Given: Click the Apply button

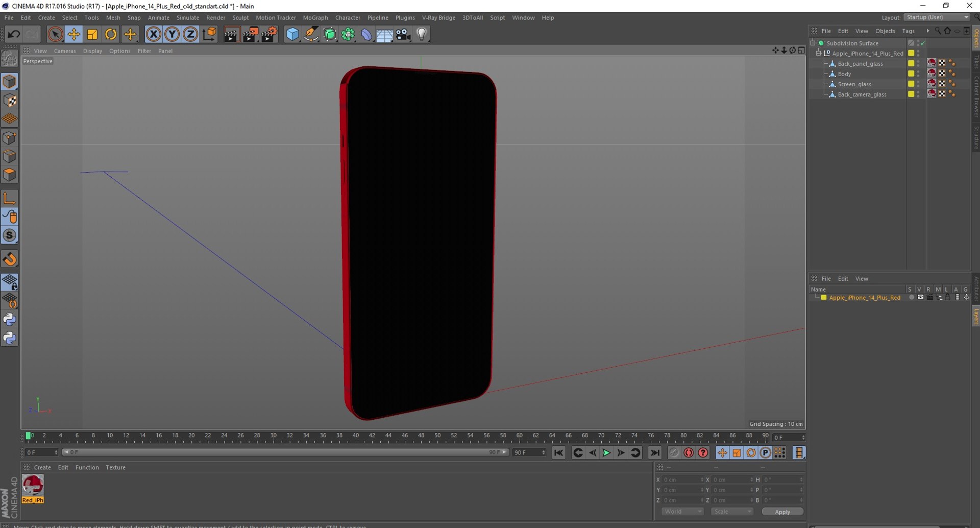Looking at the screenshot, I should tap(782, 512).
